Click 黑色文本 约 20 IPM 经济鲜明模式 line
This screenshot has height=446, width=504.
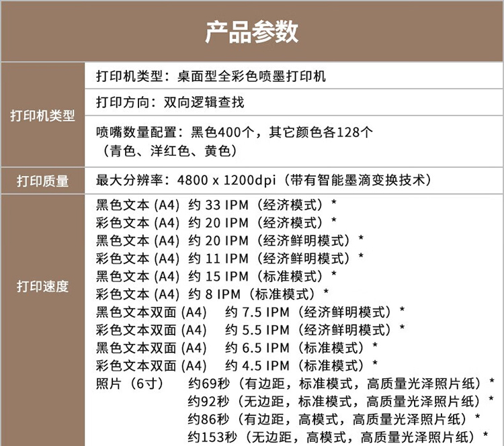(x=230, y=240)
